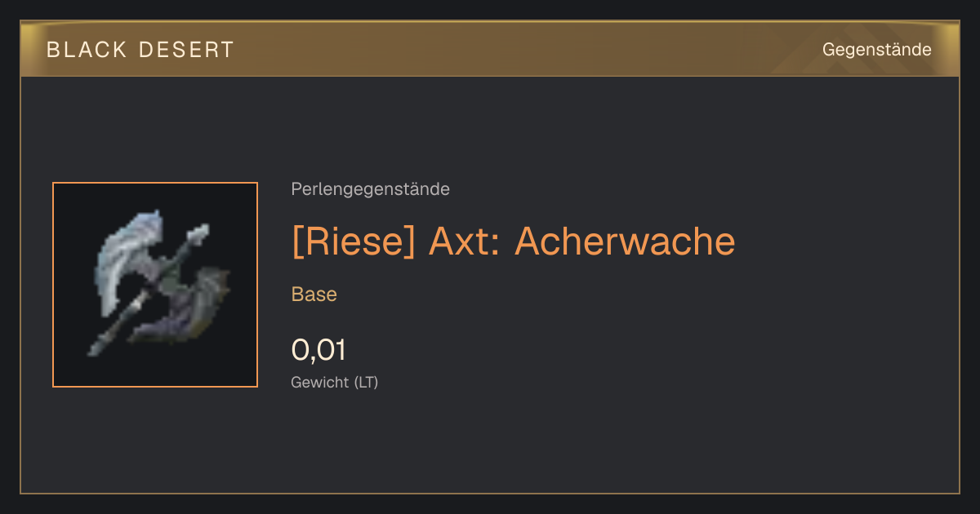Click the word Axt: in title

[465, 241]
